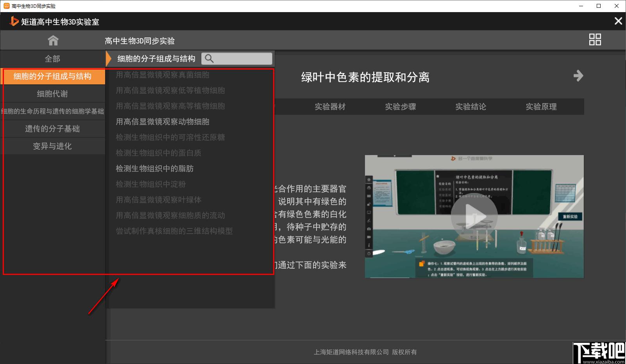Choose 变异与进化 category
Screen dimensions: 626x364
52,146
